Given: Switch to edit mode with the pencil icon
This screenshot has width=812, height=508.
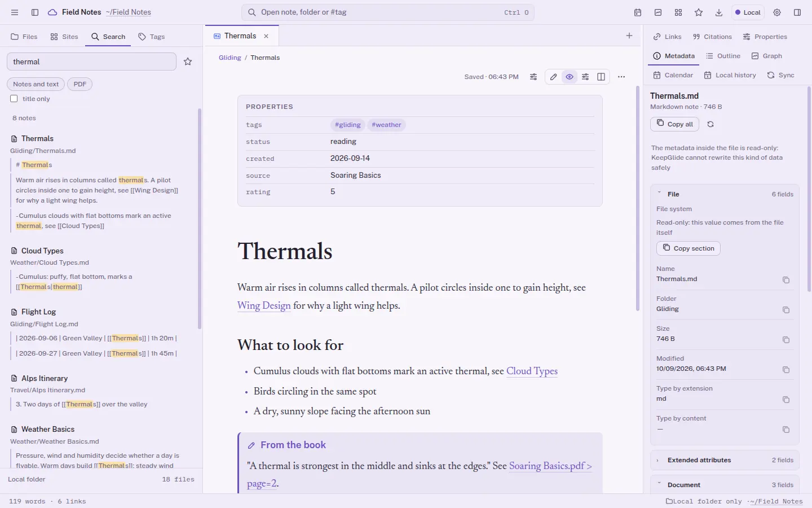Looking at the screenshot, I should click(554, 77).
